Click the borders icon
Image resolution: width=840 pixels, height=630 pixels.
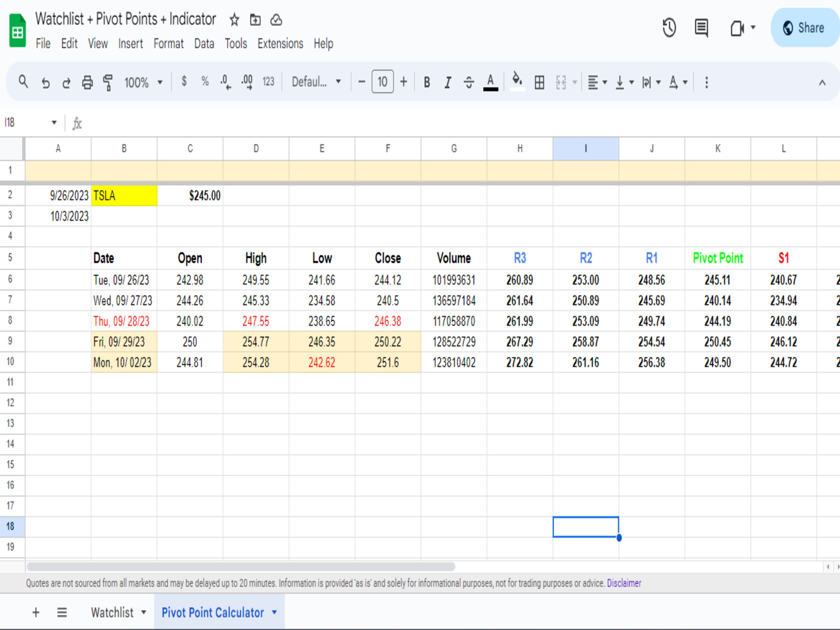pos(539,82)
